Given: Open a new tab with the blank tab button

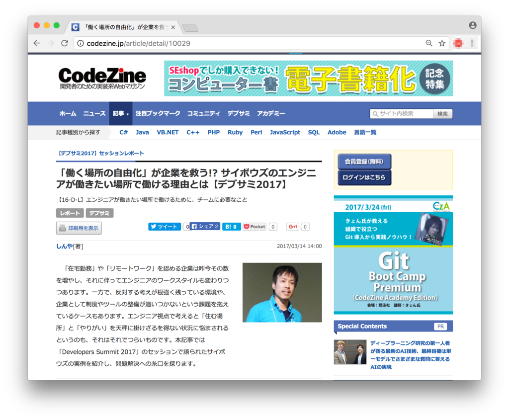Looking at the screenshot, I should point(190,28).
